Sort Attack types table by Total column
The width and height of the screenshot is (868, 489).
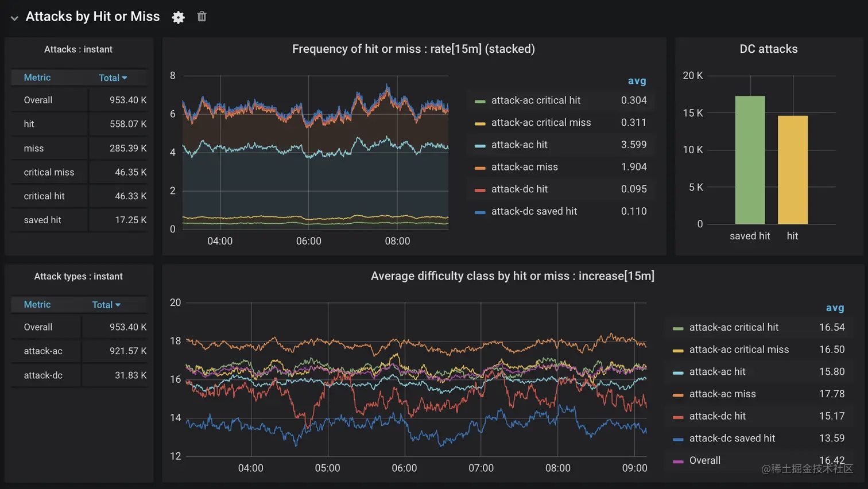(106, 305)
